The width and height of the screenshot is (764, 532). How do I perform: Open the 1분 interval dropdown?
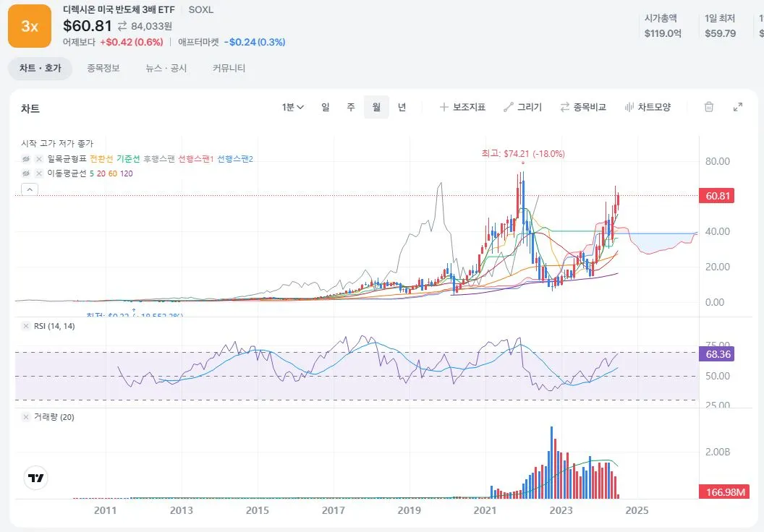click(x=292, y=107)
